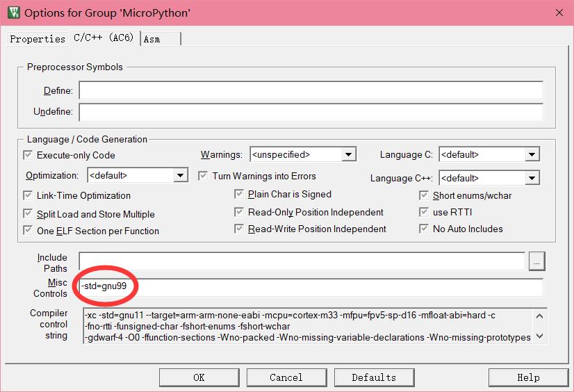Click the Misc Controls input field
This screenshot has height=392, width=574.
311,288
